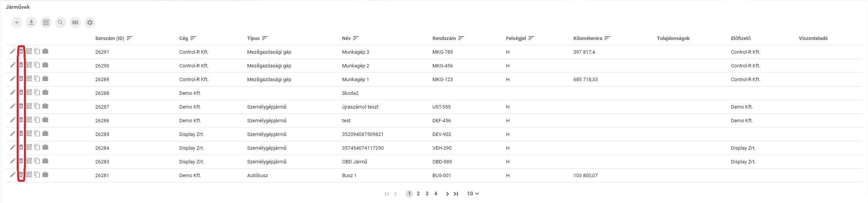Jump to page 4
Image resolution: width=868 pixels, height=203 pixels.
point(436,194)
